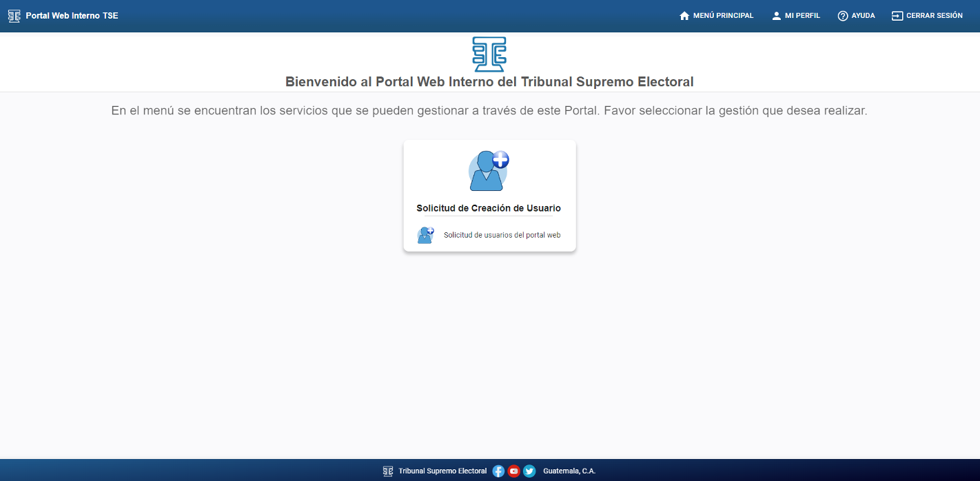Click the small add-user icon in the card row
Viewport: 980px width, 481px height.
(426, 235)
